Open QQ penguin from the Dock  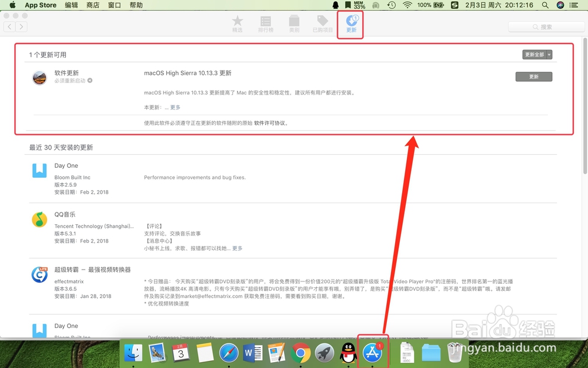pos(348,353)
